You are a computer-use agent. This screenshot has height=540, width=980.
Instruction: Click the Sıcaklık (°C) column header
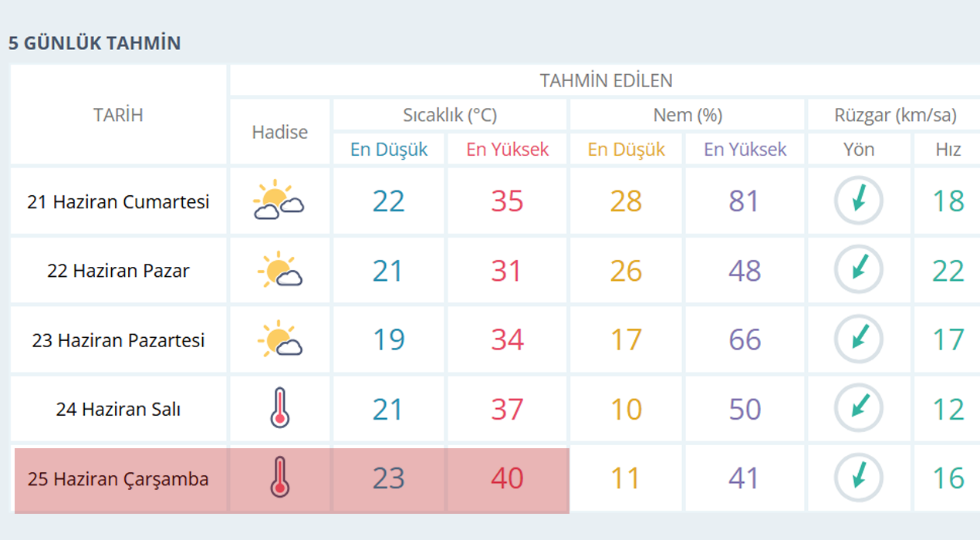(x=450, y=115)
